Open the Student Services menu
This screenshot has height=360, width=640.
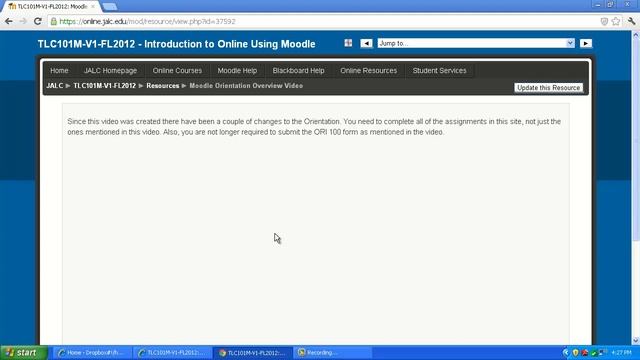click(439, 71)
